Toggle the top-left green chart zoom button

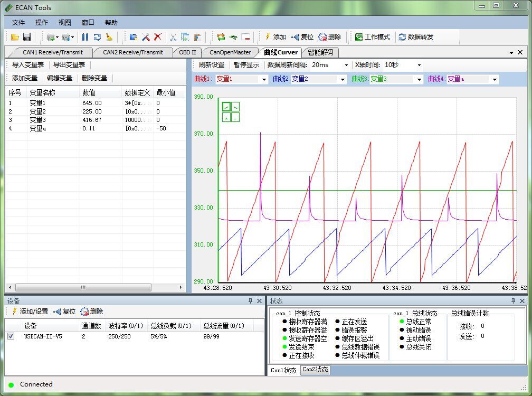(226, 107)
